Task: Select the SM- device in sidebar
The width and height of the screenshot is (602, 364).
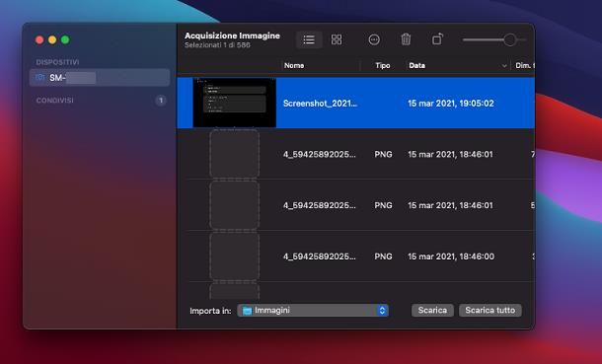Action: 100,78
